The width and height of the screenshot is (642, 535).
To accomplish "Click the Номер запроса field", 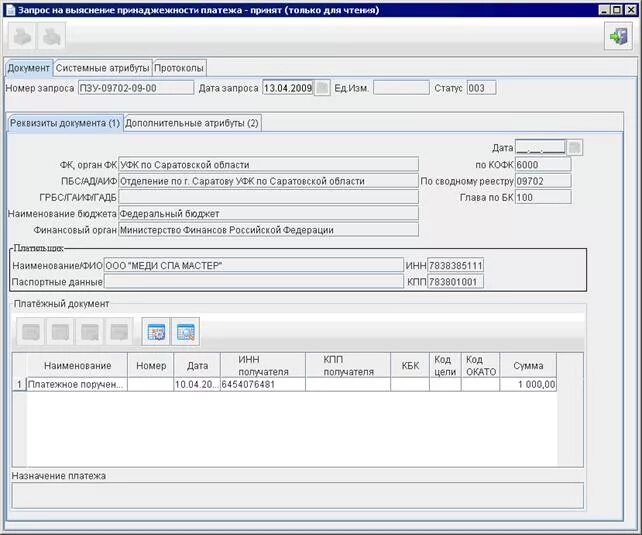I will (136, 88).
